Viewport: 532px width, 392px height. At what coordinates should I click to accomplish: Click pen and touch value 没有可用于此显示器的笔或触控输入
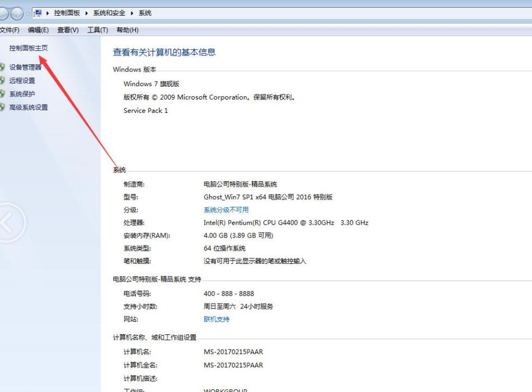(255, 261)
